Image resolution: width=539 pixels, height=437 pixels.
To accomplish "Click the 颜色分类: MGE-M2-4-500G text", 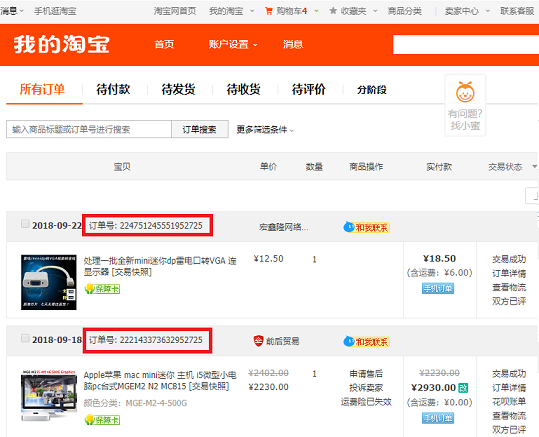I will tap(135, 403).
